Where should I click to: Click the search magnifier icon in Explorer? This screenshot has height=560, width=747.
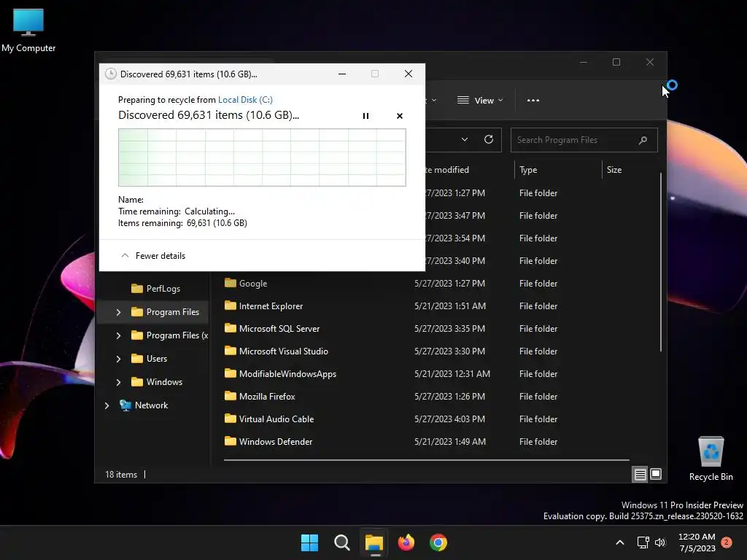coord(643,140)
